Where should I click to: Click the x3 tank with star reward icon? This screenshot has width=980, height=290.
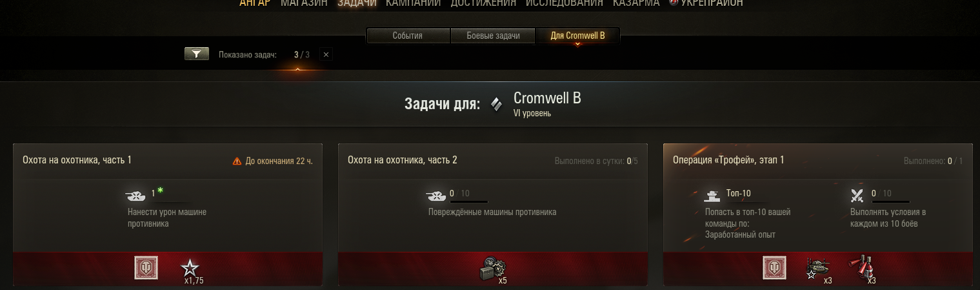(816, 267)
